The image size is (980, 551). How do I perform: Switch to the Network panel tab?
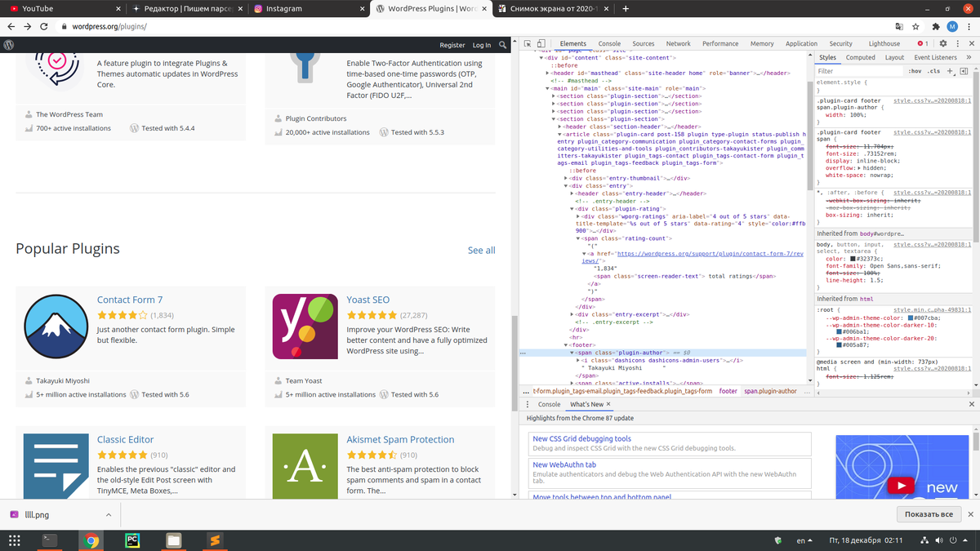[678, 43]
